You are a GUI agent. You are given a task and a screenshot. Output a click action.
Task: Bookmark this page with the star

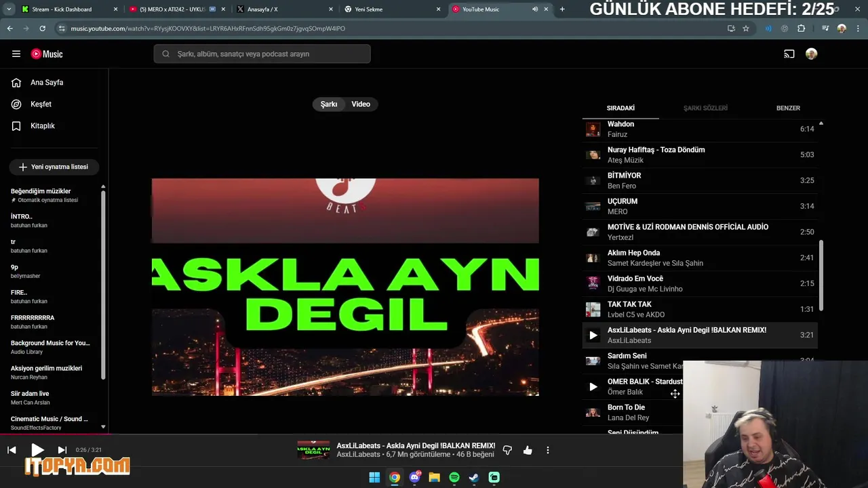(x=746, y=28)
